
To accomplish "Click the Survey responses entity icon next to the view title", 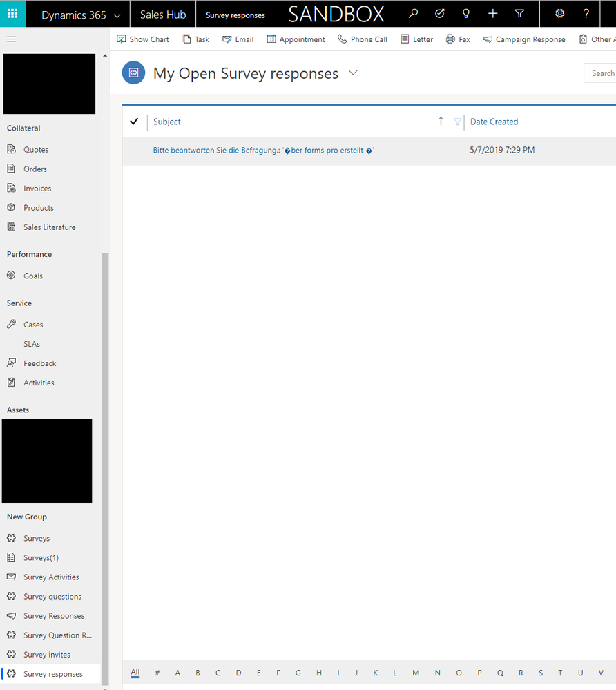I will pos(134,73).
